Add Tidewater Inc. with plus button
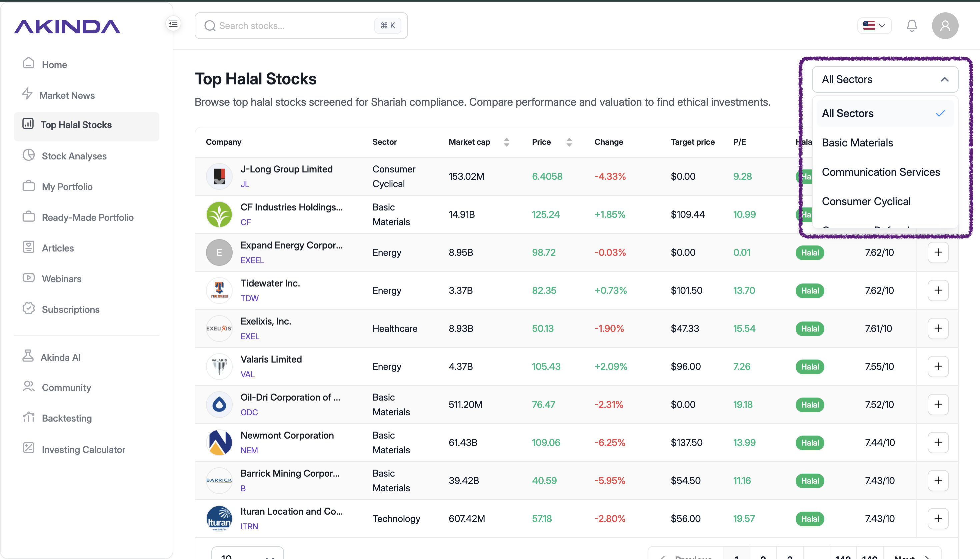Viewport: 980px width, 559px height. (938, 290)
